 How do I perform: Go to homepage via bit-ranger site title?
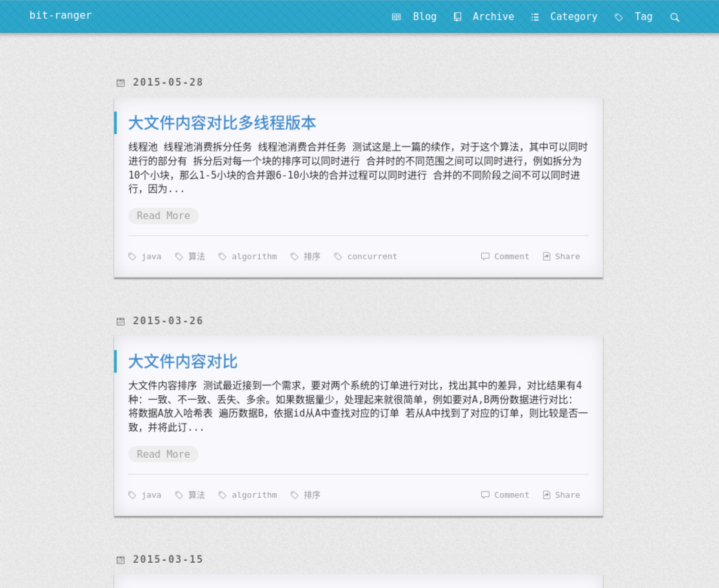coord(60,16)
